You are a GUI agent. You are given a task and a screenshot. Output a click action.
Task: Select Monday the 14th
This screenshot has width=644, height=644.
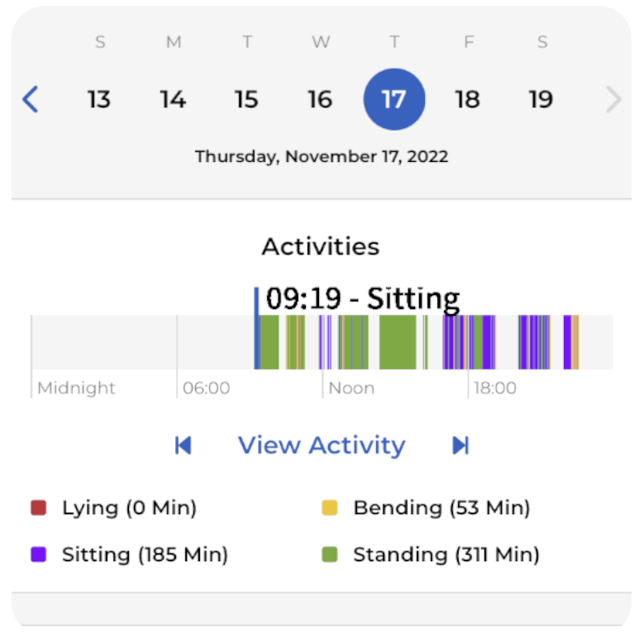pyautogui.click(x=173, y=99)
